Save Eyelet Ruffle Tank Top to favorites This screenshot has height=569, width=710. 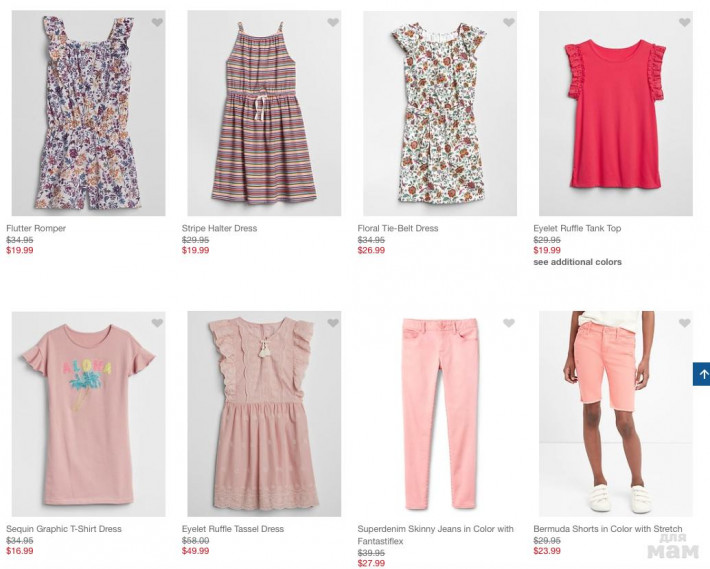685,23
